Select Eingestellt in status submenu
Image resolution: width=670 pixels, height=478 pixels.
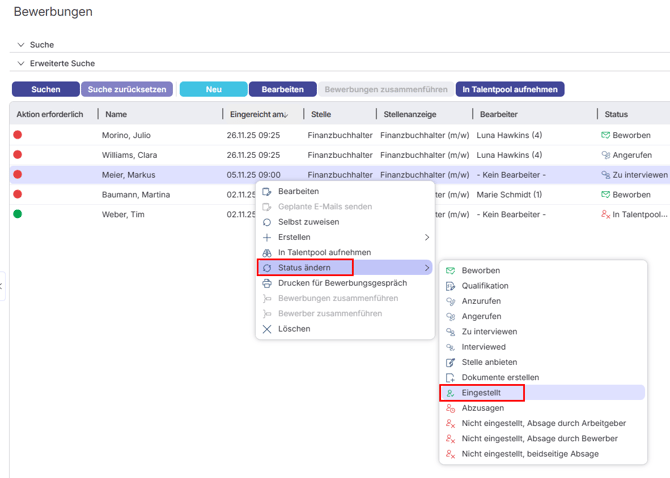(483, 393)
